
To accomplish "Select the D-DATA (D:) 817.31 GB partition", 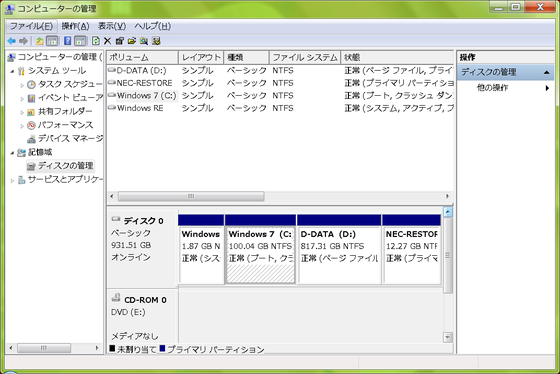I will [x=339, y=249].
